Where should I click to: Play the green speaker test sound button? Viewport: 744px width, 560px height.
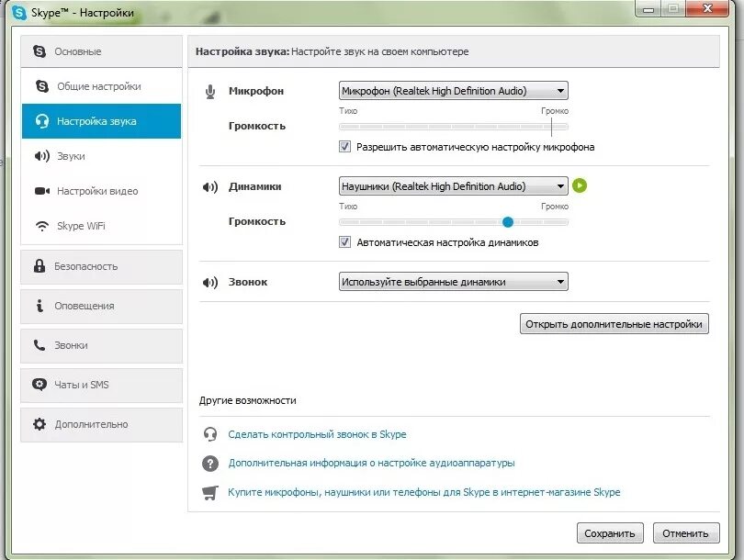[580, 185]
